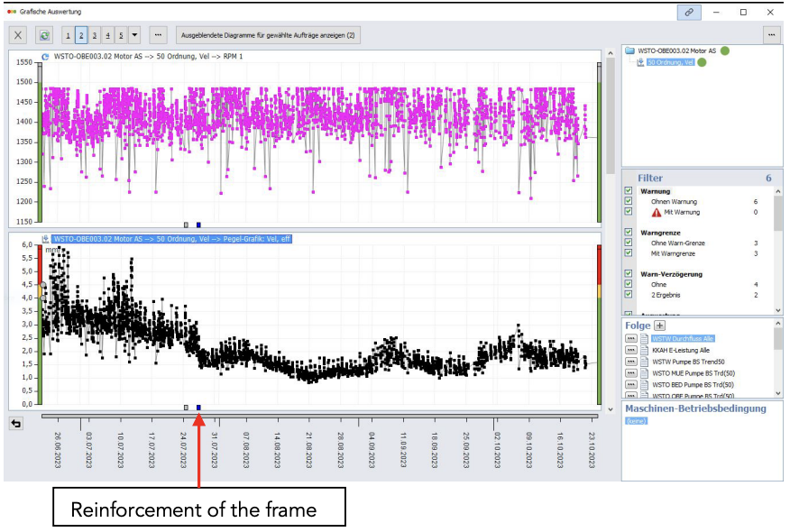Open dropdown arrow after layout button 5
799x532 pixels.
click(134, 35)
